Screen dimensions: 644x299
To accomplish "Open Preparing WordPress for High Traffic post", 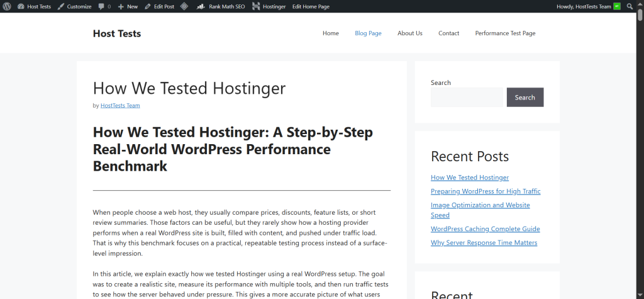I will (x=485, y=191).
